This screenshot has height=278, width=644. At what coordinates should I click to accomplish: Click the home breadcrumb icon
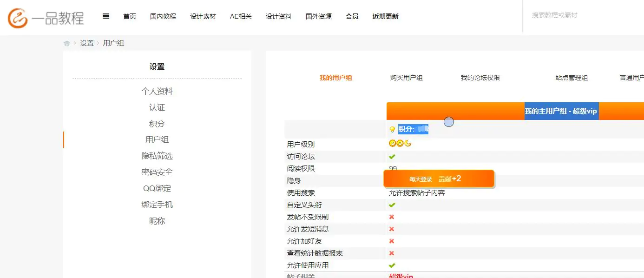click(x=67, y=43)
